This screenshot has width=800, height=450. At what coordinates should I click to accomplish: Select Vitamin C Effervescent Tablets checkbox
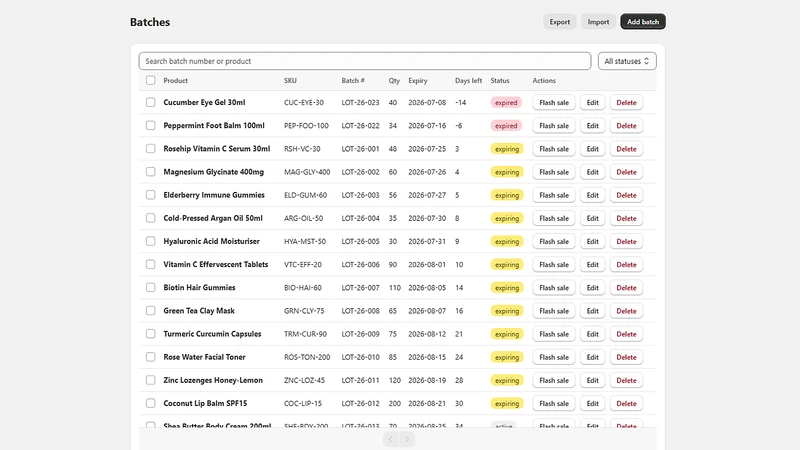coord(151,264)
